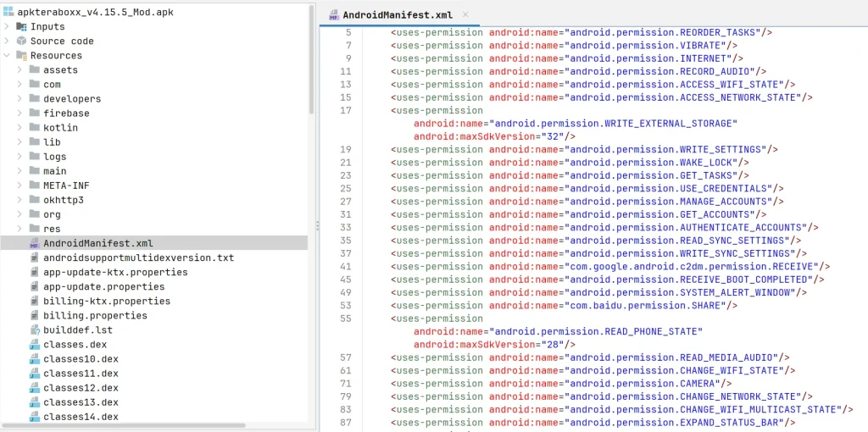Click the app-update-ktx.properties file icon
Image resolution: width=868 pixels, height=432 pixels.
pos(34,272)
